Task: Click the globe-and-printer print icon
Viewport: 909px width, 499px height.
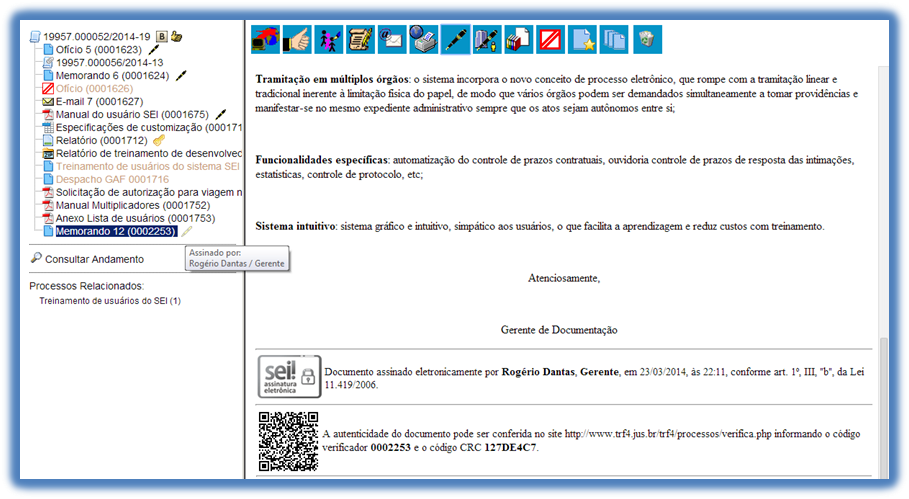Action: click(x=424, y=39)
